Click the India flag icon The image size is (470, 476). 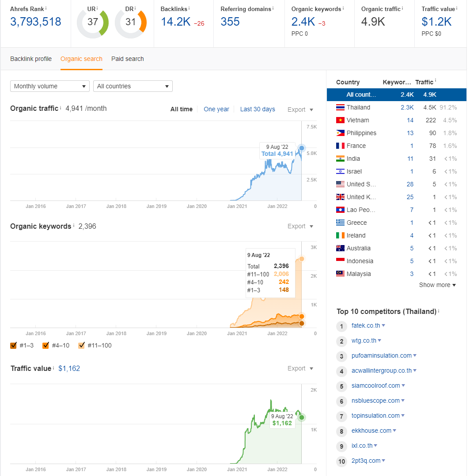[x=340, y=159]
